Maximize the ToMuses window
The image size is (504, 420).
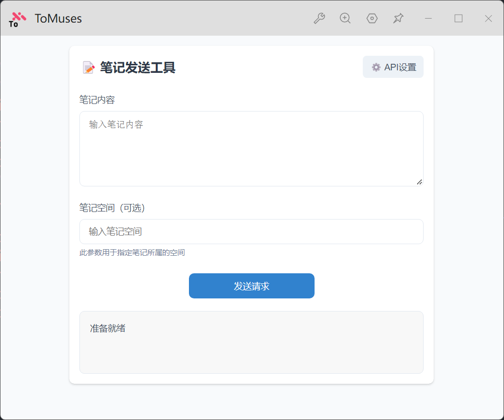pos(458,18)
